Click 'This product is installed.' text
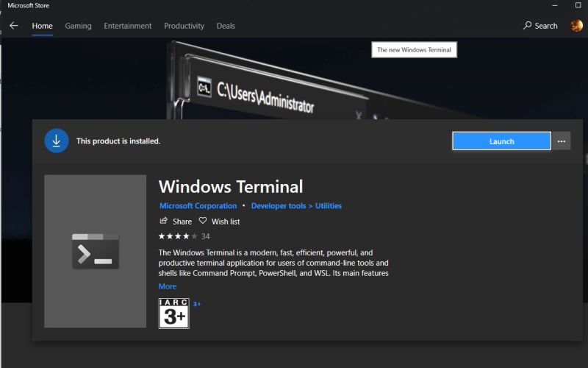Viewport: 588px width, 368px height. pos(118,141)
